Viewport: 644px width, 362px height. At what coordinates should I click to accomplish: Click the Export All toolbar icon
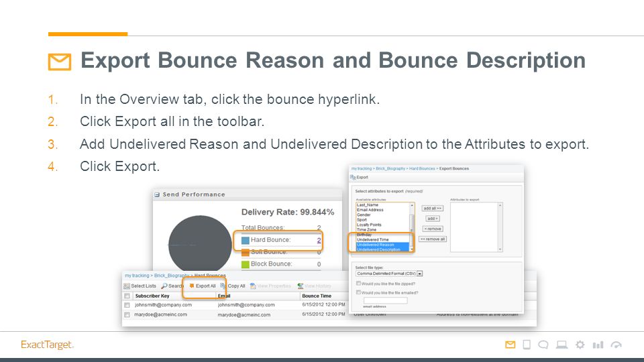pos(192,286)
